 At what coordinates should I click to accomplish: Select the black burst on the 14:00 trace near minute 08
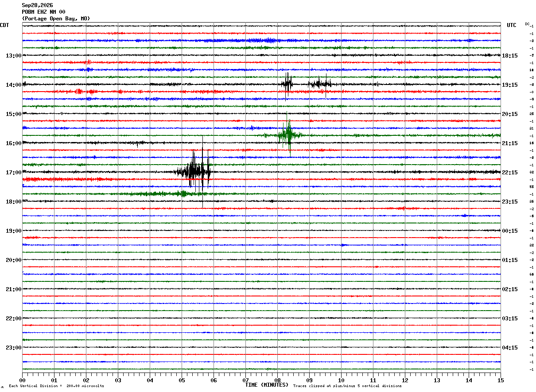(x=287, y=84)
